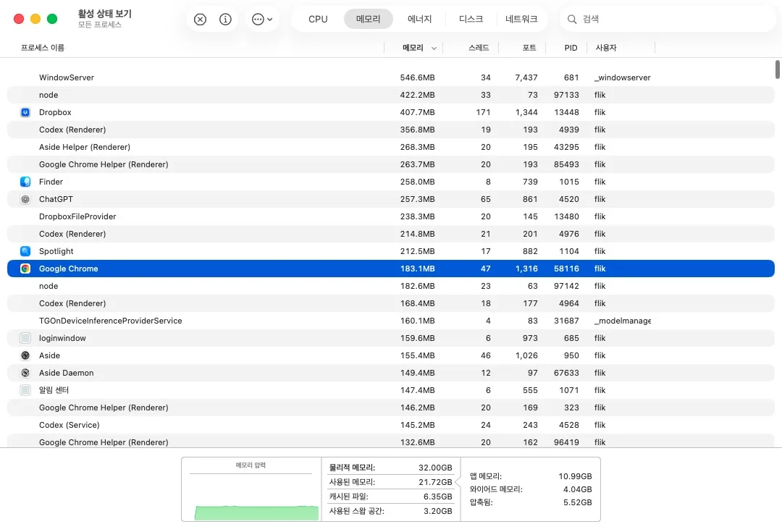This screenshot has width=782, height=532.
Task: Click the 캐시된 파일 6.35GB value
Action: point(438,497)
